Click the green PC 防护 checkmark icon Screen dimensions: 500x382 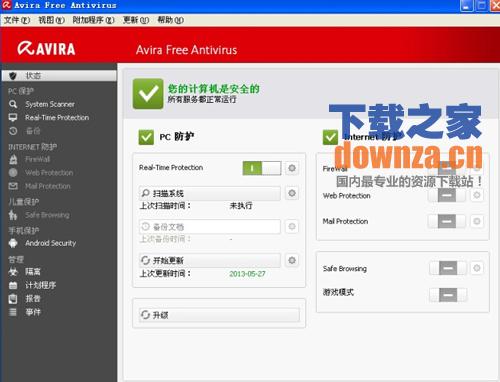coord(146,137)
